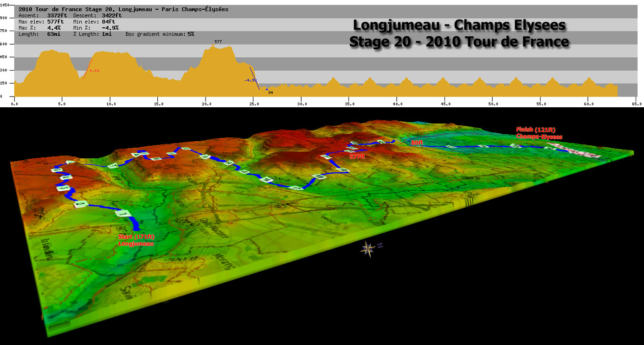644x345 pixels.
Task: Click the 'Finish (121ft) Champs-Elysees' map label
Action: coord(539,133)
